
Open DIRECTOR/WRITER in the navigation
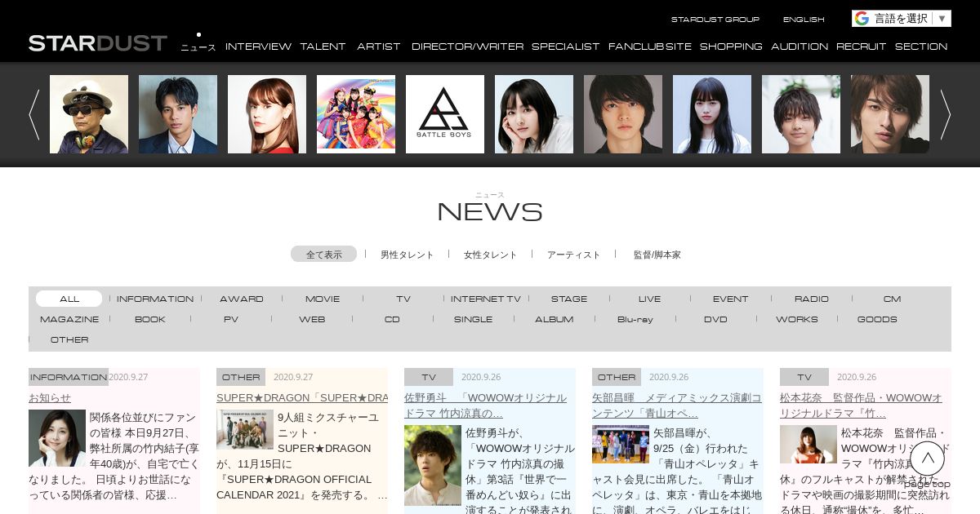467,47
